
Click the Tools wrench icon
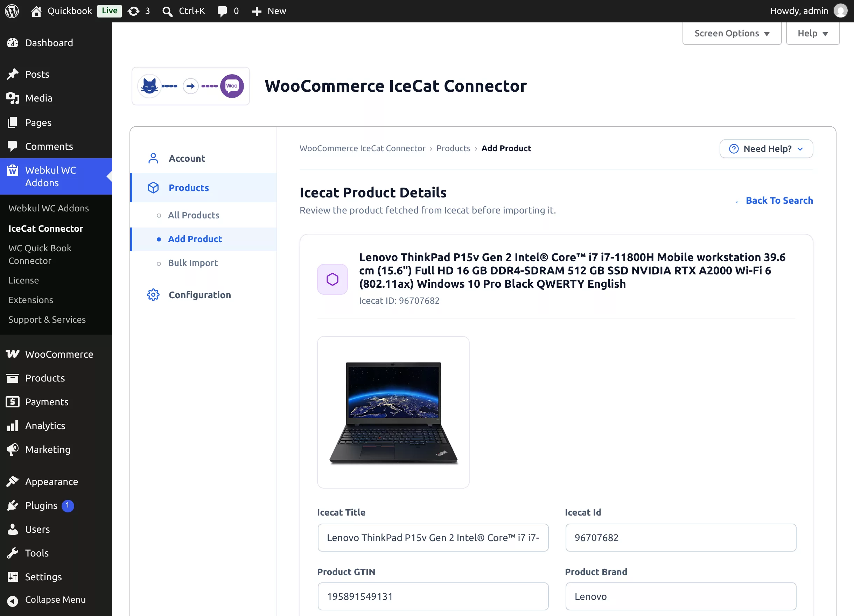(x=13, y=553)
